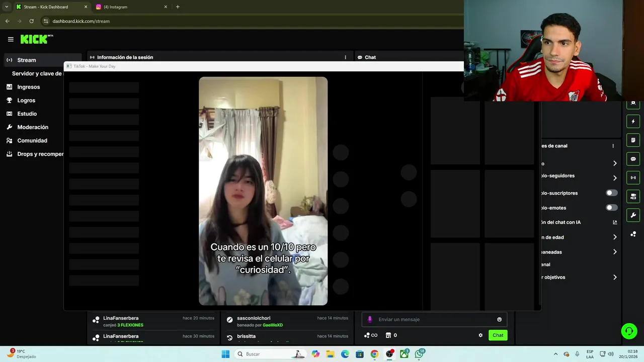Open WhatsApp from taskbar

[420, 354]
